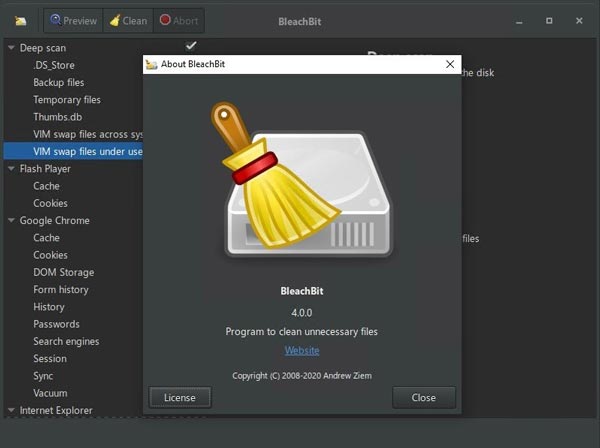Select Passwords under Google Chrome
Viewport: 600px width, 448px height.
[56, 324]
